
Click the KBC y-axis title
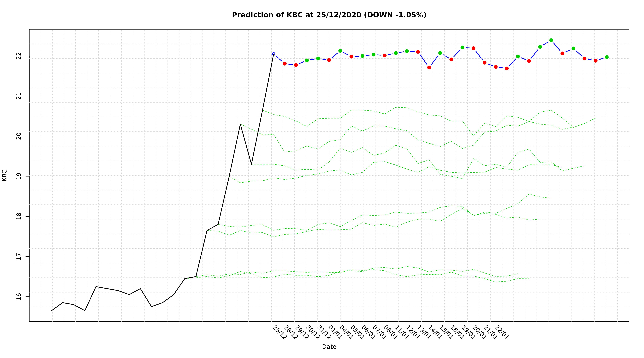pos(5,175)
